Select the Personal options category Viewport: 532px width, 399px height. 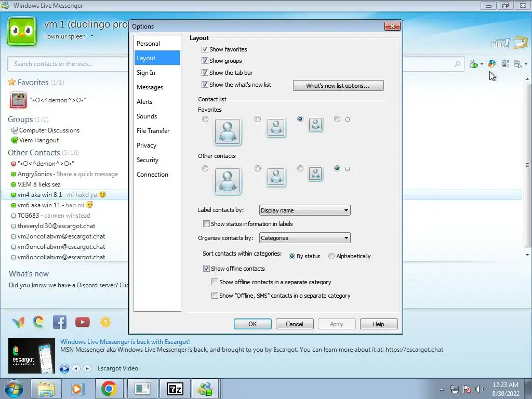click(157, 44)
